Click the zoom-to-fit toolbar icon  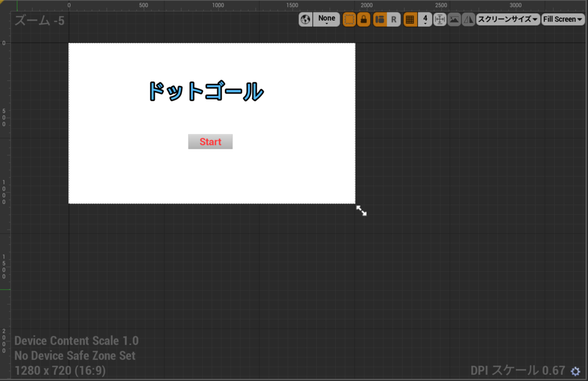coord(439,19)
